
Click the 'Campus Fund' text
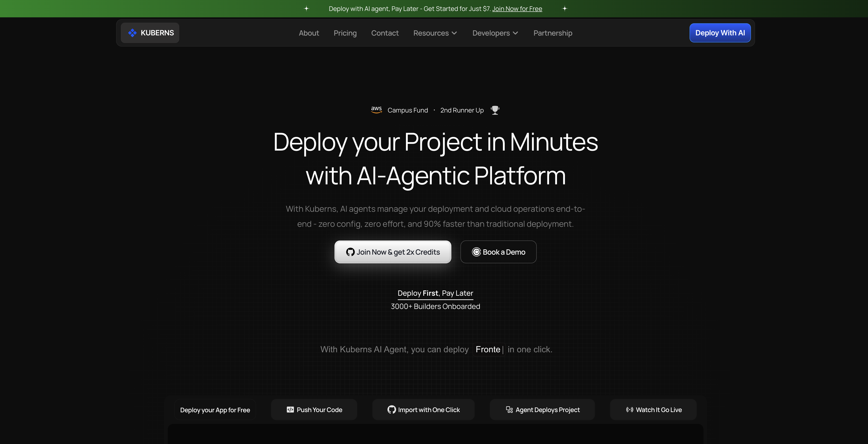(408, 110)
